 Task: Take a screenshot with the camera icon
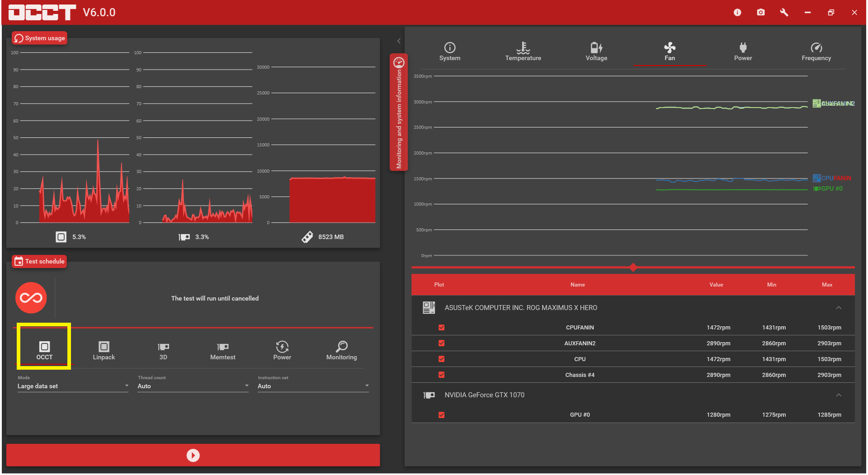[x=761, y=13]
